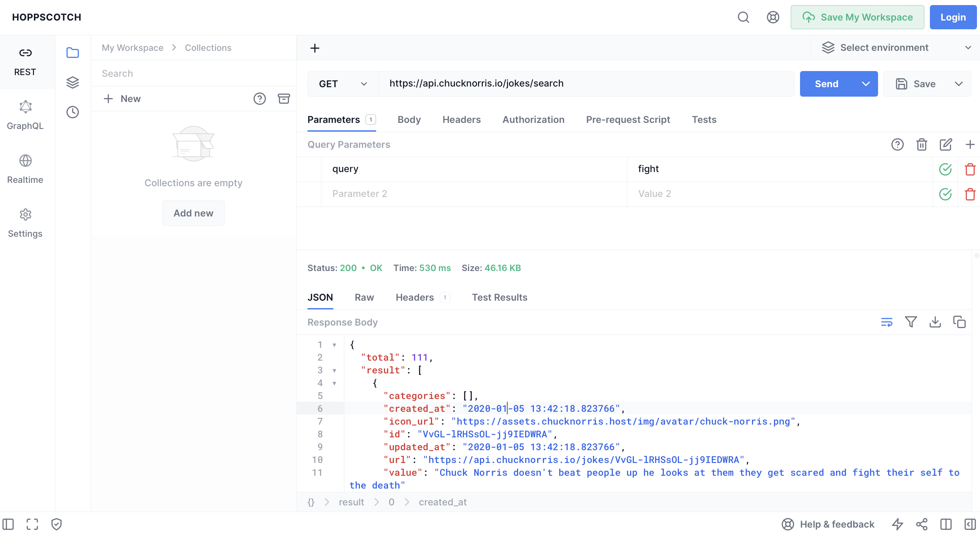Open the GET method dropdown
980x534 pixels.
342,84
